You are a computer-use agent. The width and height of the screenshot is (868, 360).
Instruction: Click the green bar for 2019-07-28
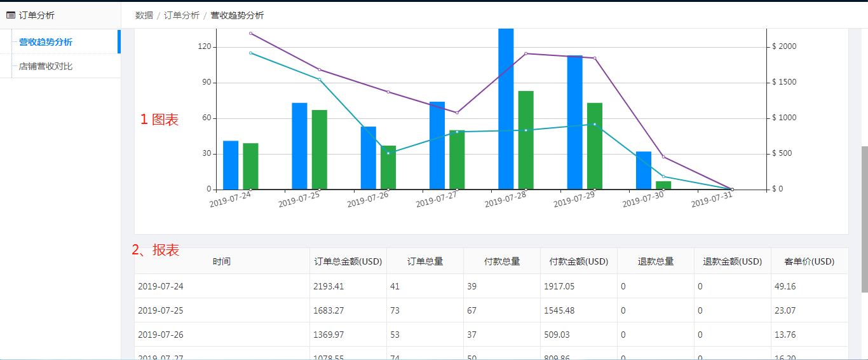[526, 140]
